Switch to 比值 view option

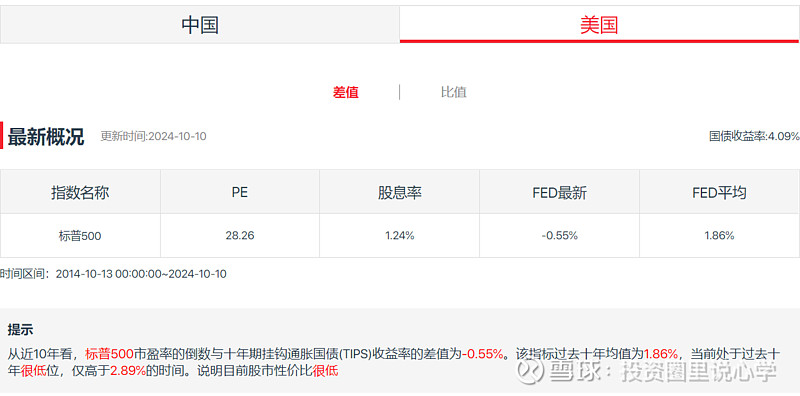tap(453, 92)
